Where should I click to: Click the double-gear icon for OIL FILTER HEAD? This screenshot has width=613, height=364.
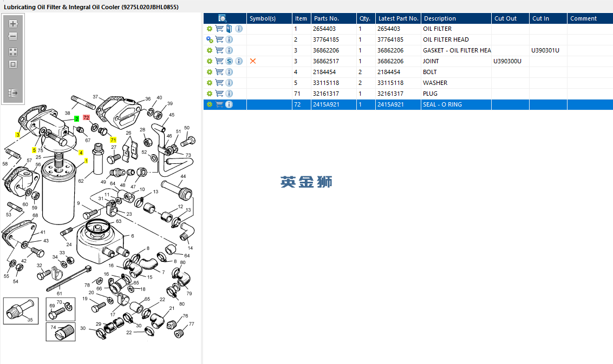210,39
